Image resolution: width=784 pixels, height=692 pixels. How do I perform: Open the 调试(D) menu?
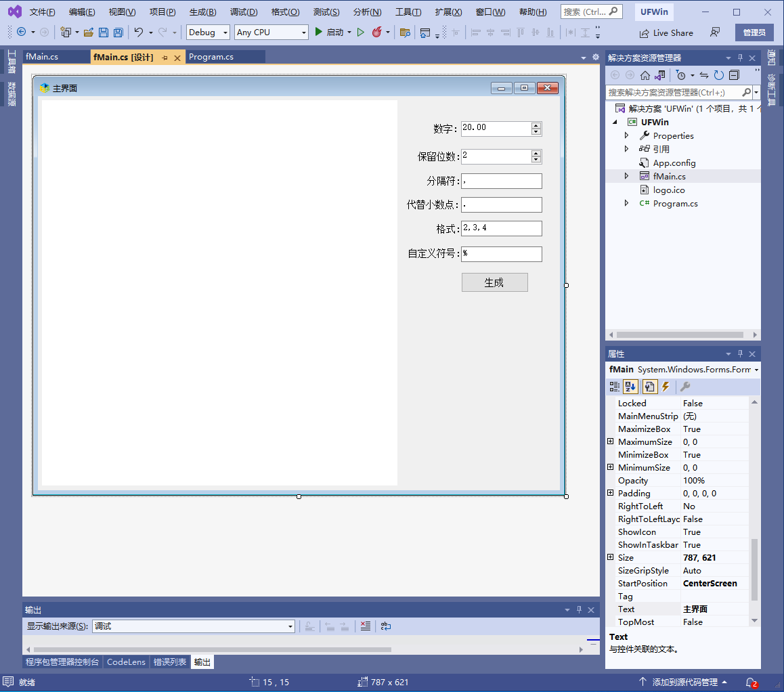tap(244, 12)
